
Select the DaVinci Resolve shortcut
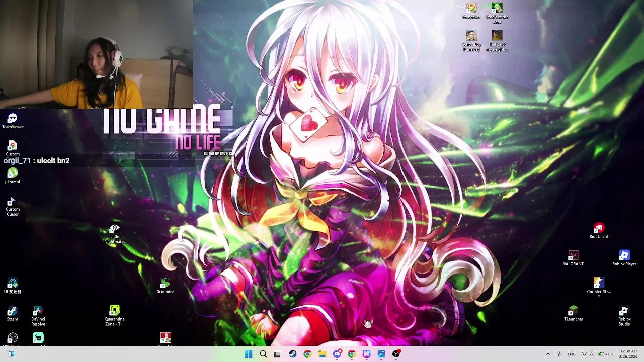click(38, 316)
